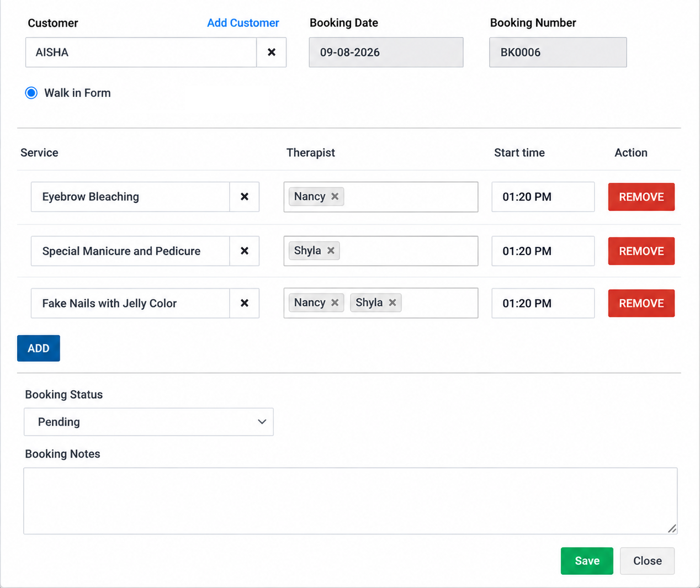The height and width of the screenshot is (588, 700).
Task: Click the Add Customer link
Action: point(243,23)
